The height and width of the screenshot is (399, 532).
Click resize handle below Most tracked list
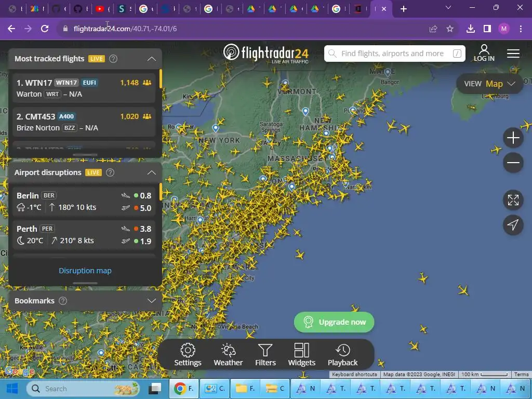pyautogui.click(x=85, y=155)
